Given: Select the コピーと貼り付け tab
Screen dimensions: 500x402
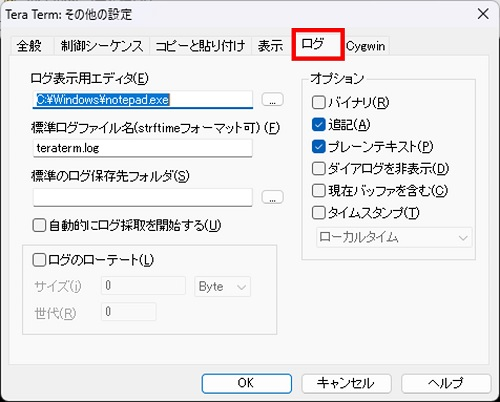Looking at the screenshot, I should [x=200, y=46].
